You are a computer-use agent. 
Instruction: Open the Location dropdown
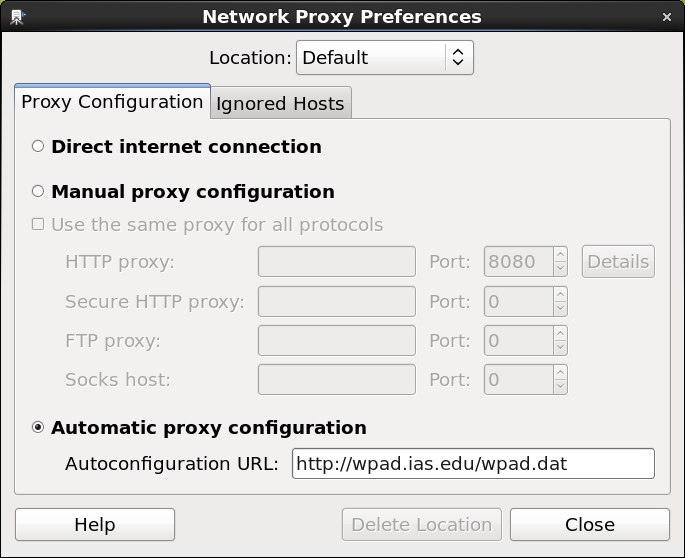click(x=385, y=57)
